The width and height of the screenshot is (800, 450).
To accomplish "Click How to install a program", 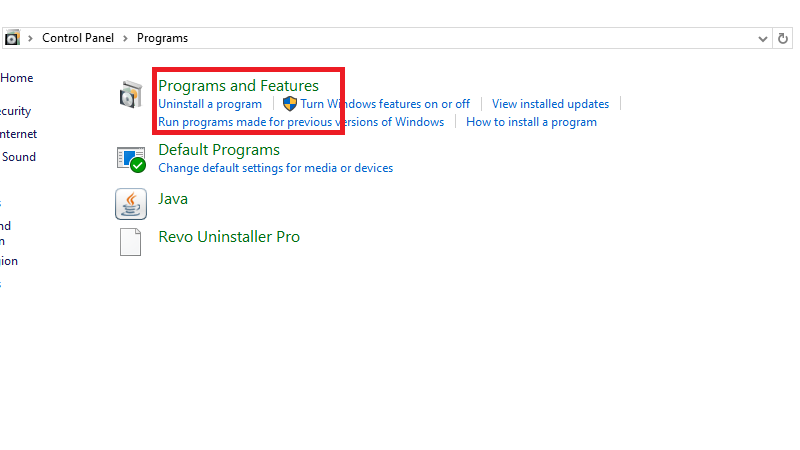I will (x=531, y=122).
